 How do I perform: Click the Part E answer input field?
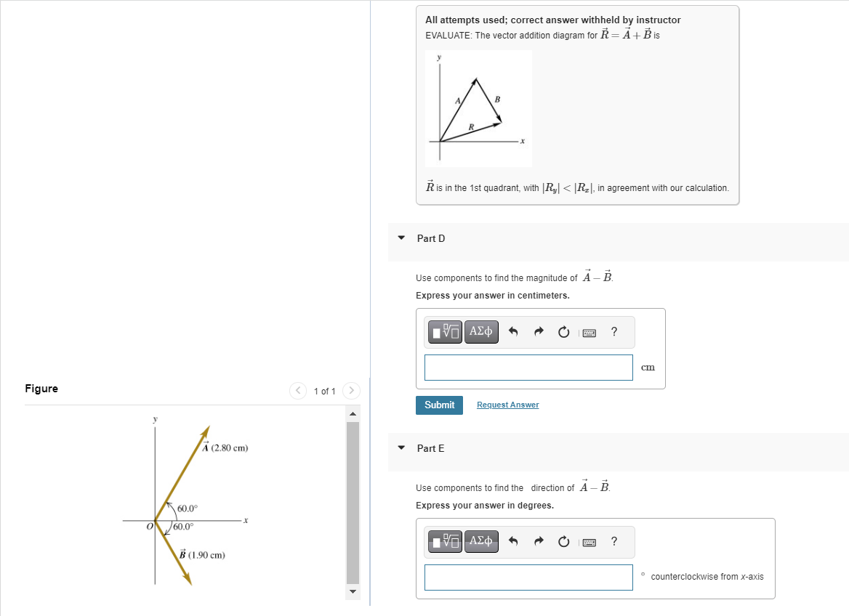(x=528, y=577)
